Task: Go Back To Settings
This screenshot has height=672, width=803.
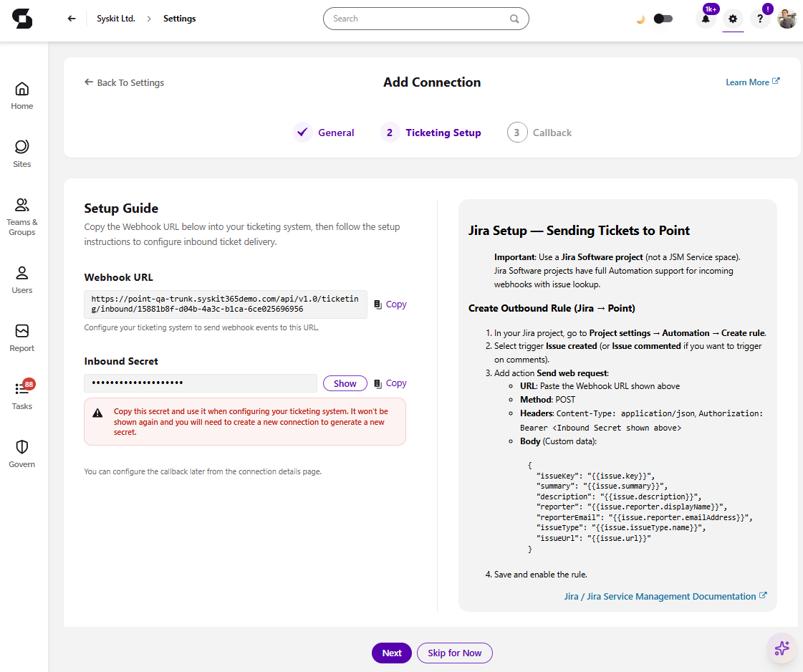Action: (125, 82)
